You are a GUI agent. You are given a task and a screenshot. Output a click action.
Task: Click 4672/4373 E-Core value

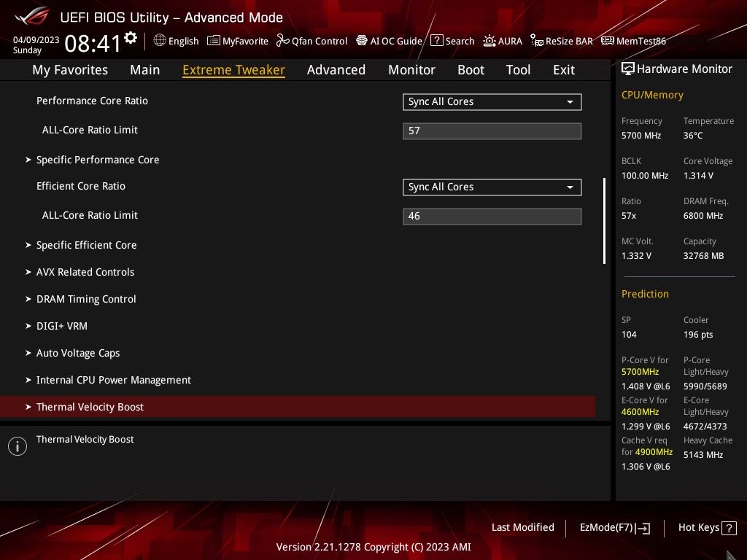point(705,426)
